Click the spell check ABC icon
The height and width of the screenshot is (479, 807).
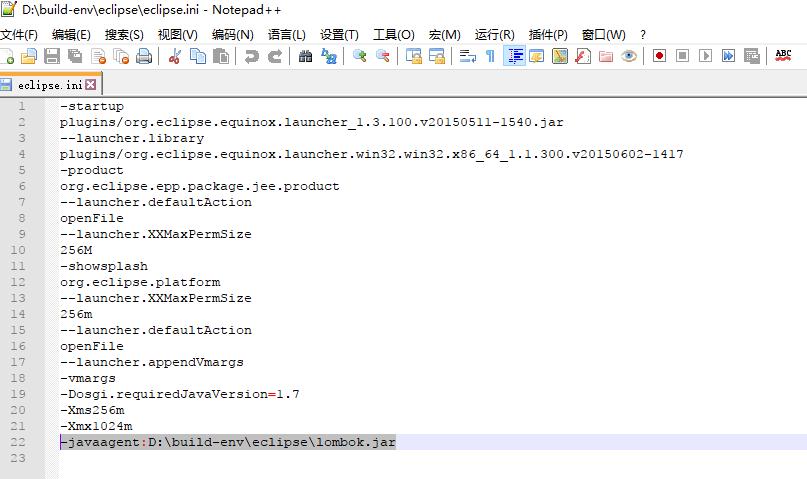pyautogui.click(x=783, y=56)
